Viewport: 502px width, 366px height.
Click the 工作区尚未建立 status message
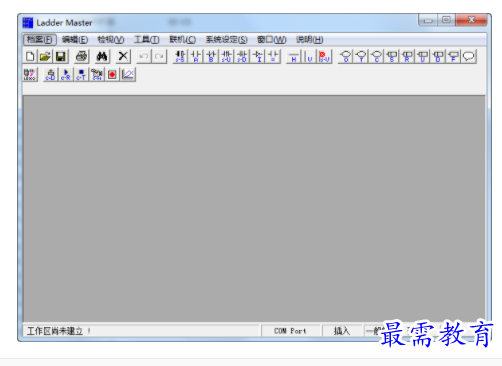59,331
